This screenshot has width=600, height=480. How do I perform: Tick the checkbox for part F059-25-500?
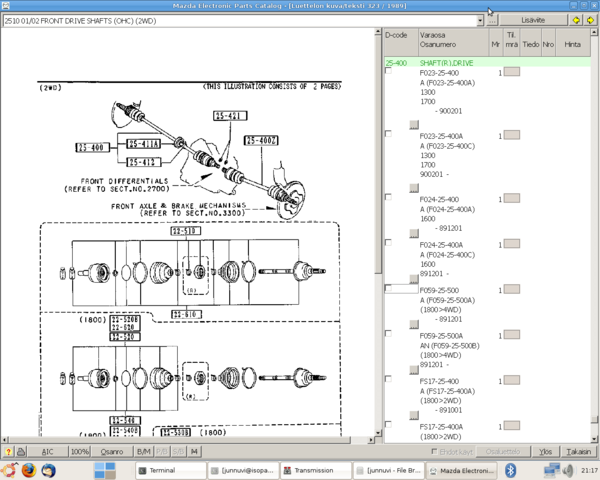pos(388,288)
